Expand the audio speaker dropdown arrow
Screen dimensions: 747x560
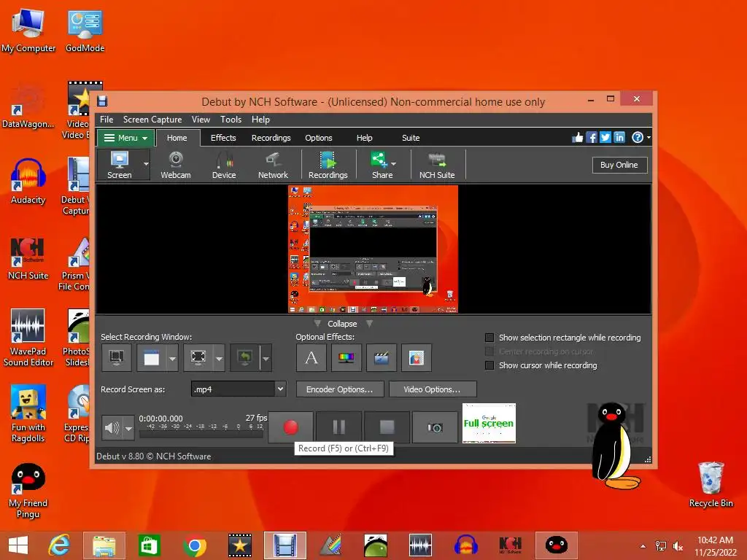[x=128, y=428]
